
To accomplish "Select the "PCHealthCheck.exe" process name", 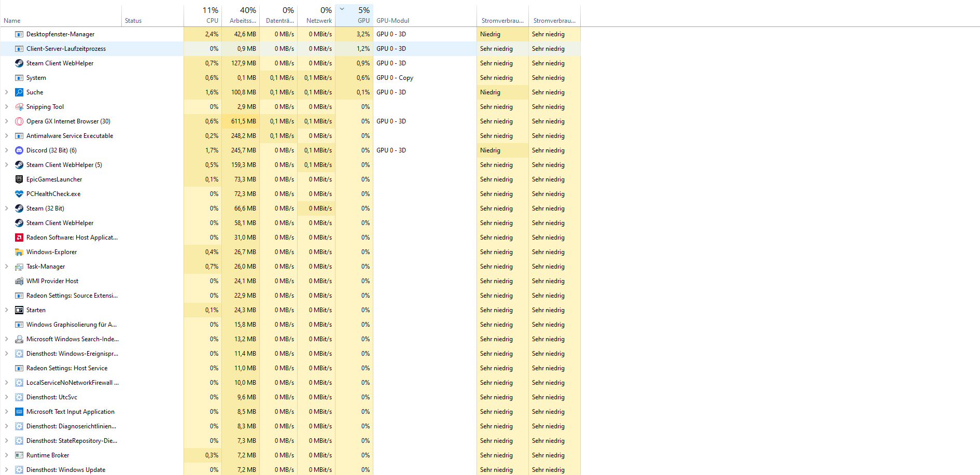I will [x=53, y=194].
